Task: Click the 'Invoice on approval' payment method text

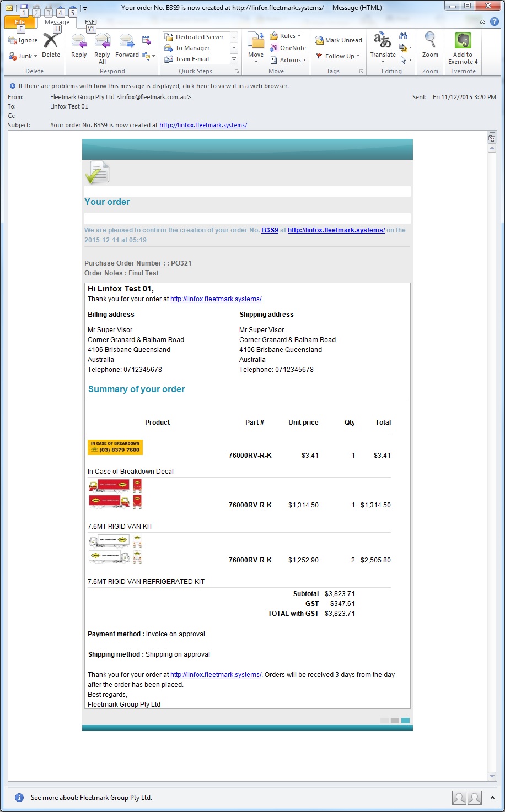Action: coord(175,634)
